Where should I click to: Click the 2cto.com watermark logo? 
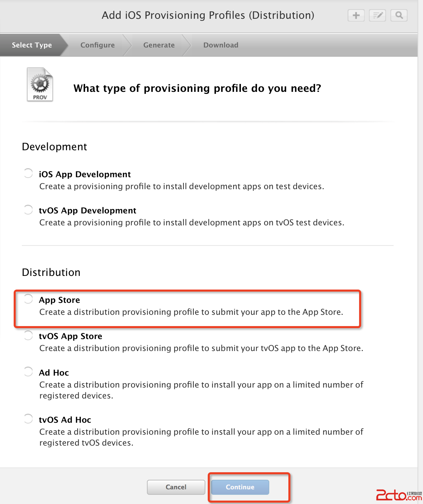[398, 495]
